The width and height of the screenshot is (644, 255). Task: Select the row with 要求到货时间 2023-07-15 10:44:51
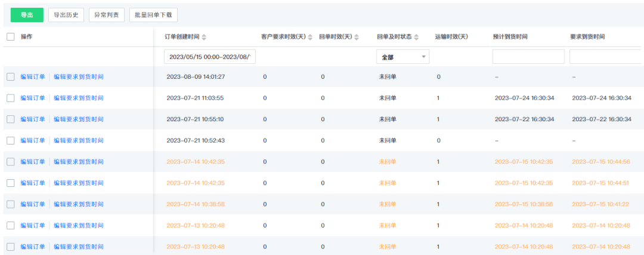tap(11, 183)
